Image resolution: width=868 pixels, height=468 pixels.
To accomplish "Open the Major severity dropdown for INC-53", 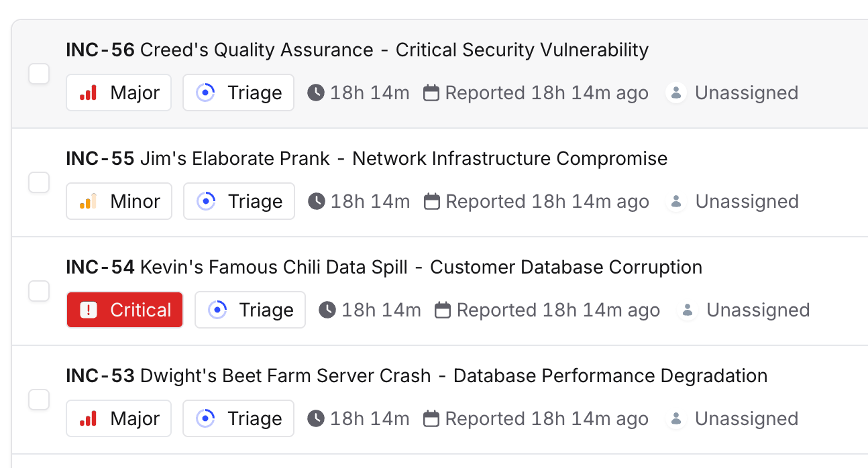I will click(119, 418).
